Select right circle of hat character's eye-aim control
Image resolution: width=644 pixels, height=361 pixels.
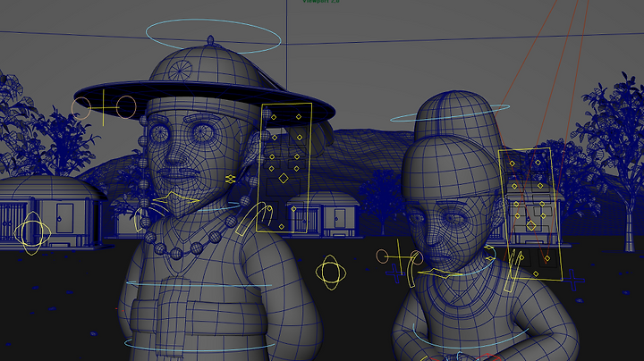(x=126, y=107)
